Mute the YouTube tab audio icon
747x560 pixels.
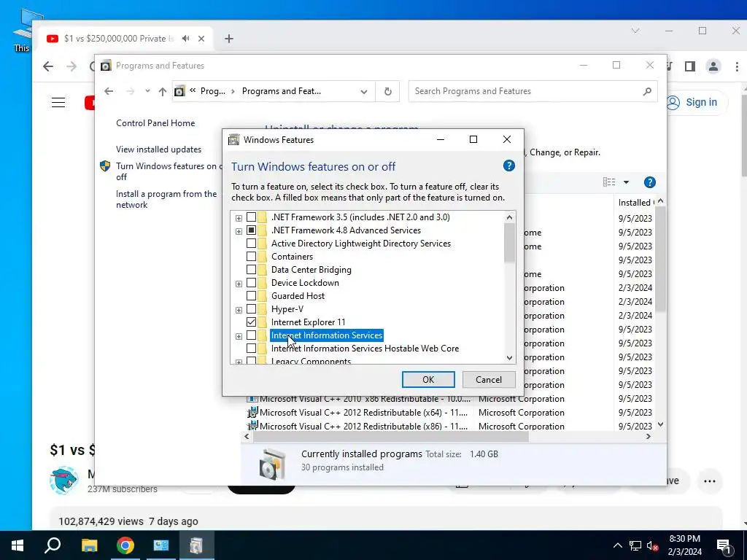pyautogui.click(x=185, y=39)
